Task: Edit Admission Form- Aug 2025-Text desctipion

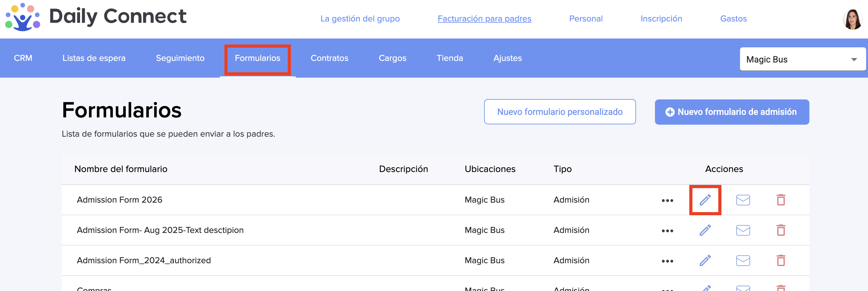Action: click(705, 230)
